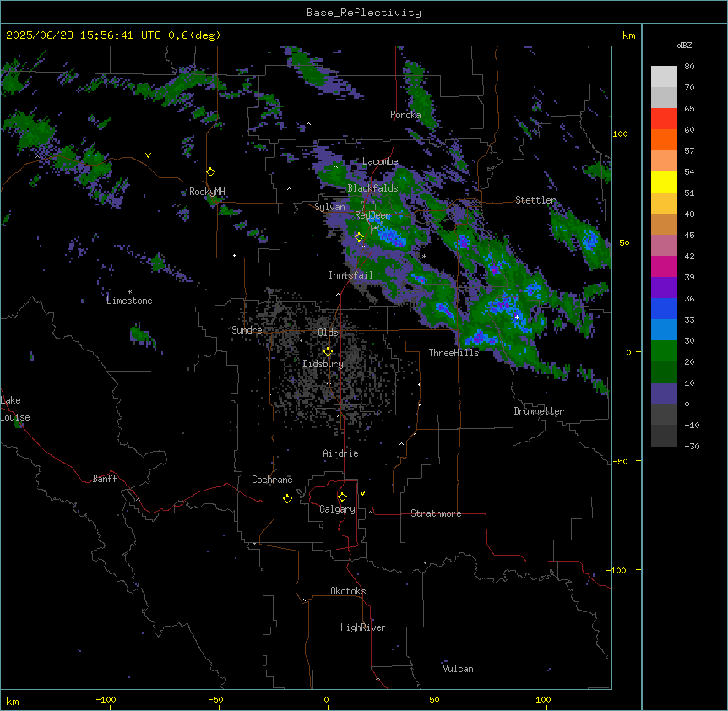Click the HighRiver label
Image resolution: width=728 pixels, height=711 pixels.
pyautogui.click(x=363, y=627)
